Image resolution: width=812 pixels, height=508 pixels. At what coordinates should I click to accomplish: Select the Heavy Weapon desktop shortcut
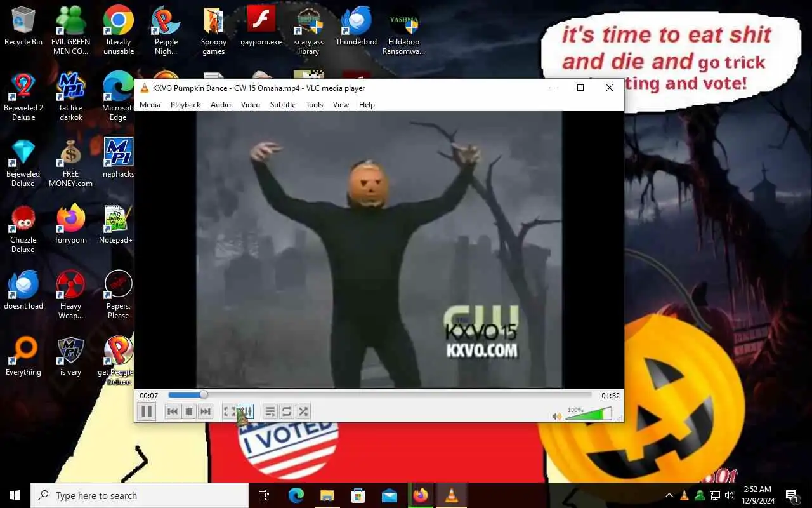pyautogui.click(x=70, y=295)
